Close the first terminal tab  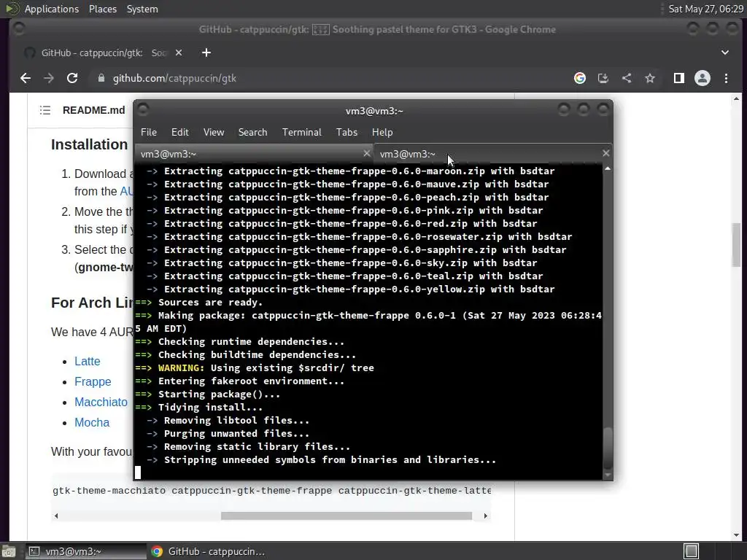[x=366, y=153]
